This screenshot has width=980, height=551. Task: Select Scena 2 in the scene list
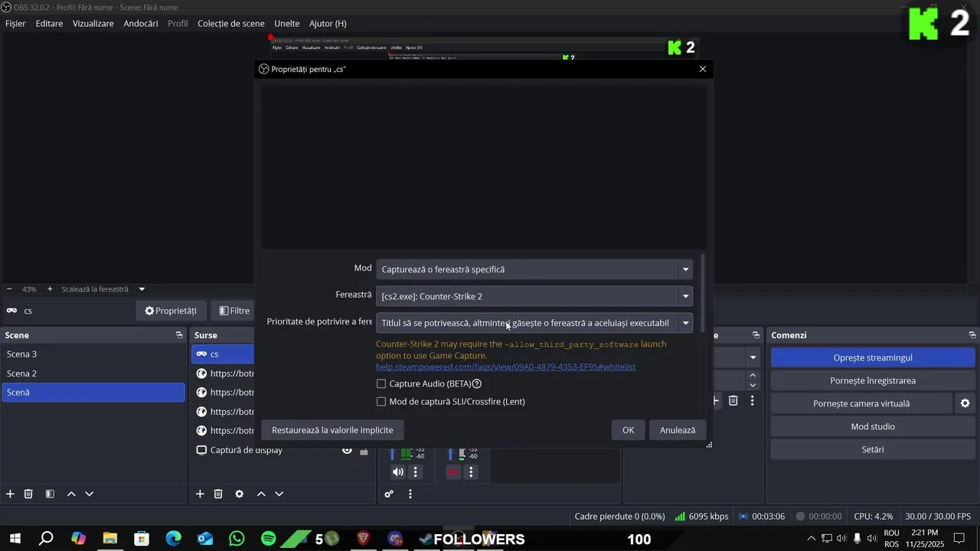pyautogui.click(x=93, y=373)
